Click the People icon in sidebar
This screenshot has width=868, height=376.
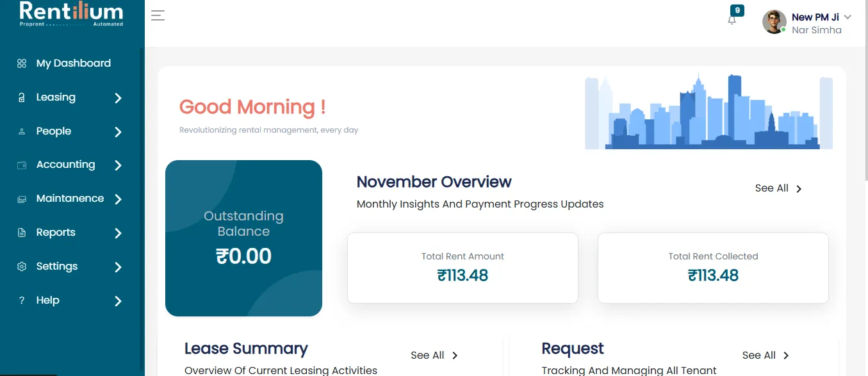pos(22,131)
